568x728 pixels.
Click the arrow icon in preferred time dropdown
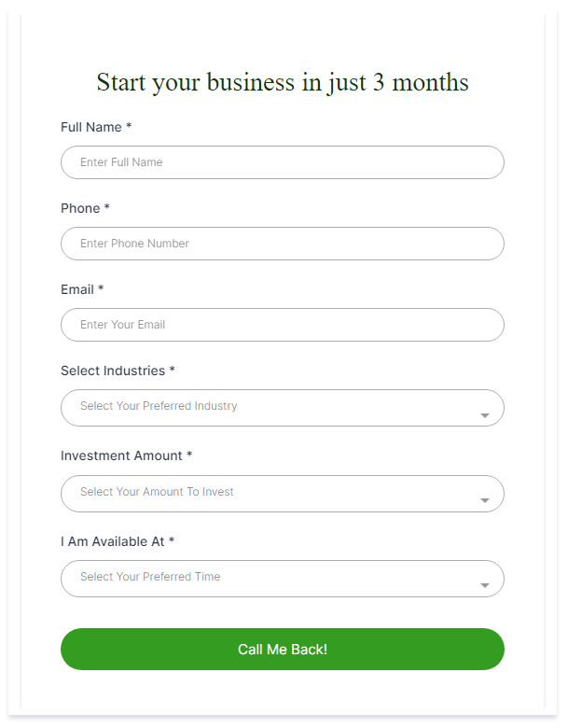(484, 585)
